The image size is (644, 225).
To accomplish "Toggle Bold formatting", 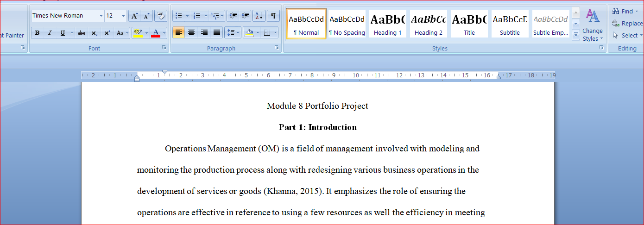I will pyautogui.click(x=37, y=33).
